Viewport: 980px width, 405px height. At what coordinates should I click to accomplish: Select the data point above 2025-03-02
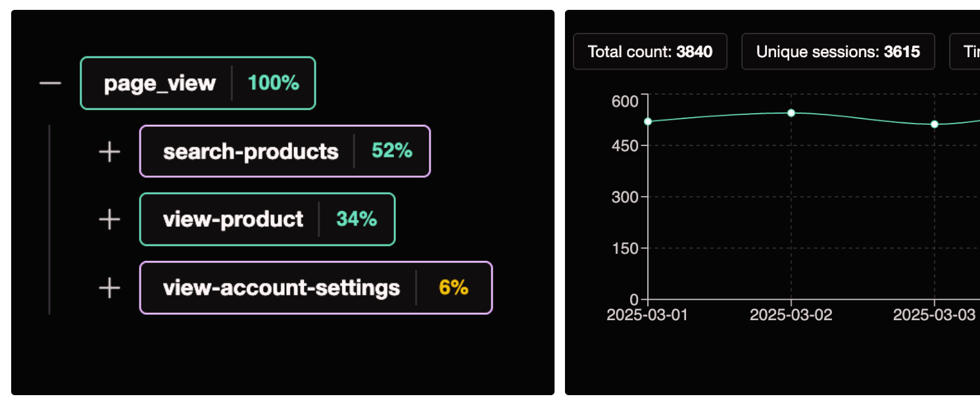click(791, 112)
